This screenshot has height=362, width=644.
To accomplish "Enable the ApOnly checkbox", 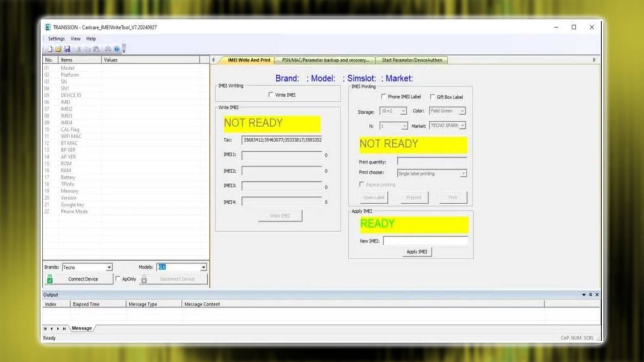I will pyautogui.click(x=117, y=279).
